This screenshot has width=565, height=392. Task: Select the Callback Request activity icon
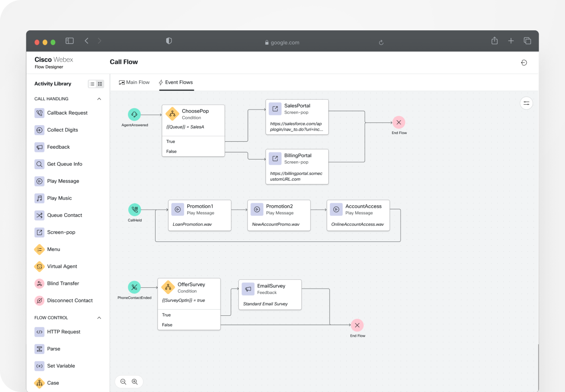pyautogui.click(x=39, y=113)
